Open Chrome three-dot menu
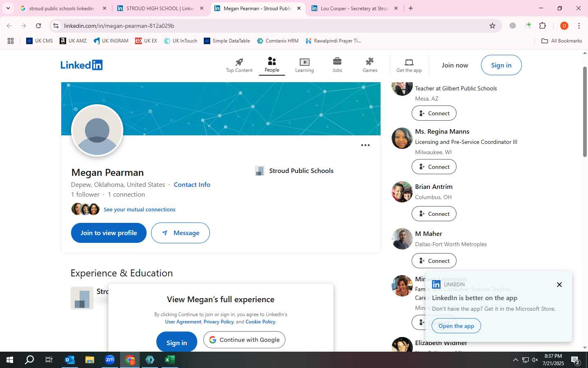Image resolution: width=588 pixels, height=368 pixels. tap(579, 26)
